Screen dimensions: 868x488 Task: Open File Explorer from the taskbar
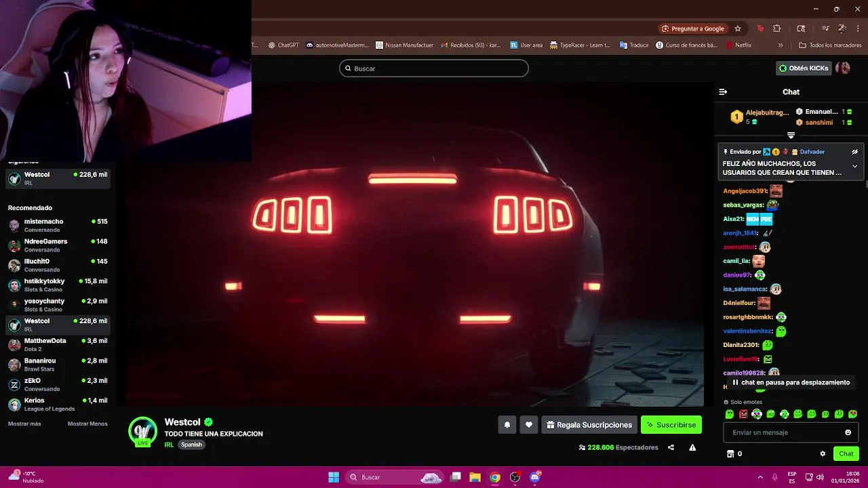pos(475,477)
